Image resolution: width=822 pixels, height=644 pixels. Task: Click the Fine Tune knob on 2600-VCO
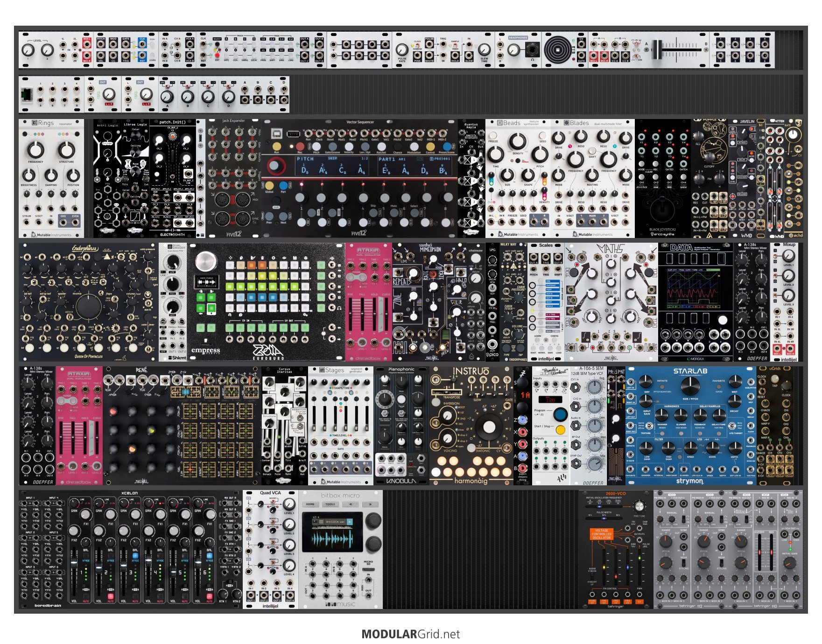pos(639,507)
